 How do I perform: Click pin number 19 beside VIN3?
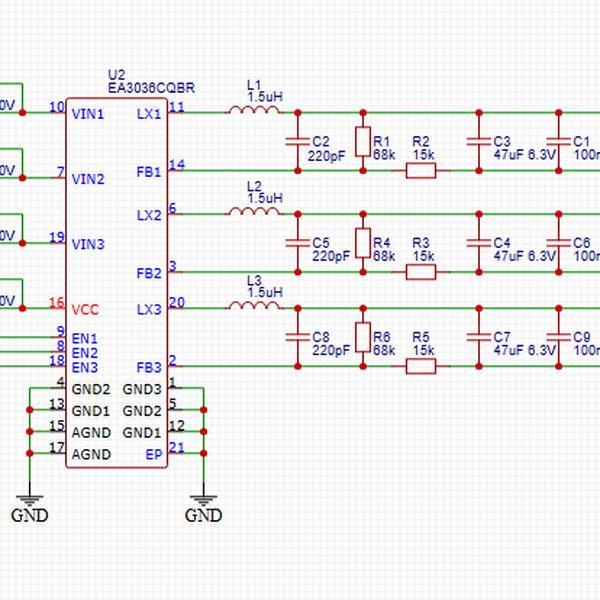coord(57,237)
